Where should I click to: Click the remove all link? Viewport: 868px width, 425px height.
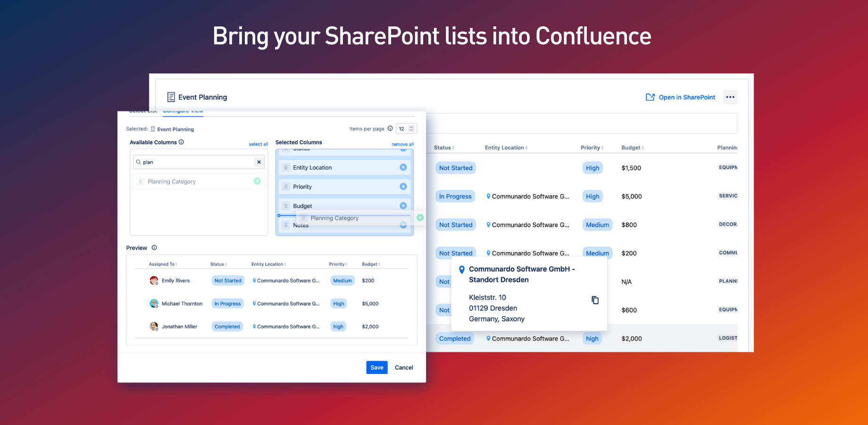tap(402, 144)
